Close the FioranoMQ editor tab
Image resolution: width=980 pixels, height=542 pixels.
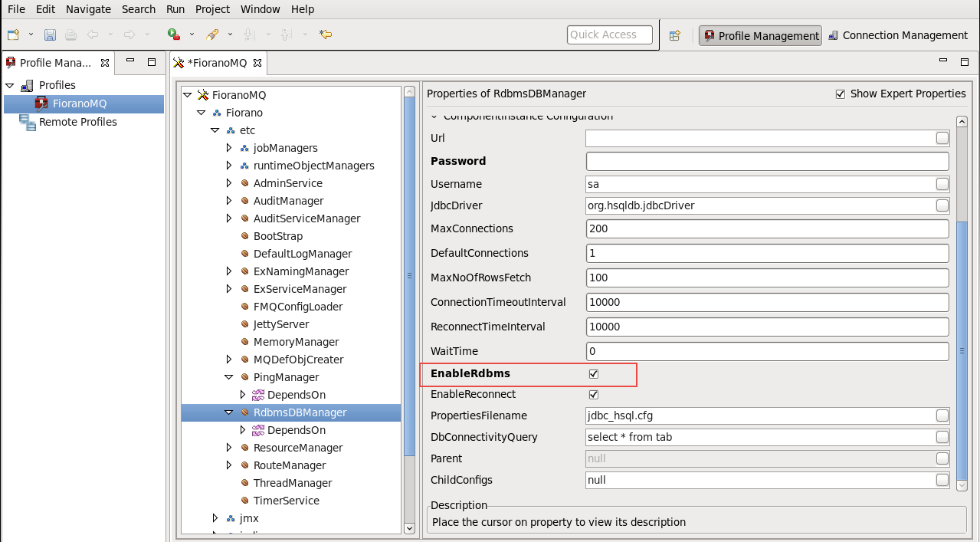(257, 63)
